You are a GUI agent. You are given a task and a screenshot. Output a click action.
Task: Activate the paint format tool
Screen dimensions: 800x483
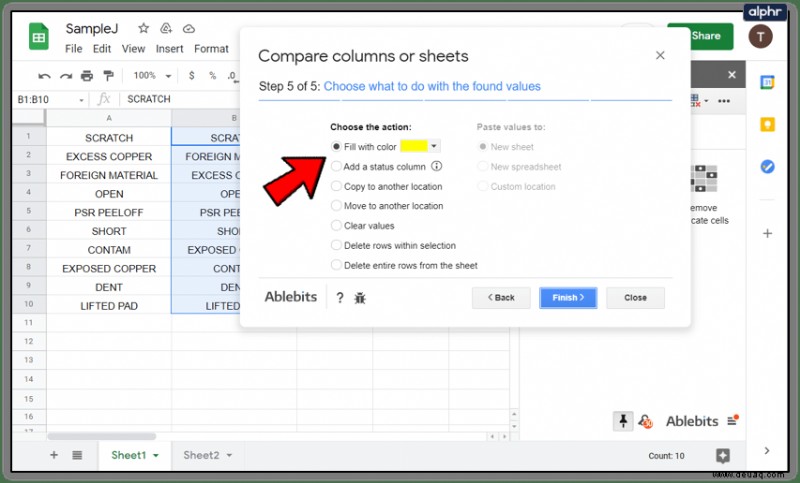coord(108,76)
